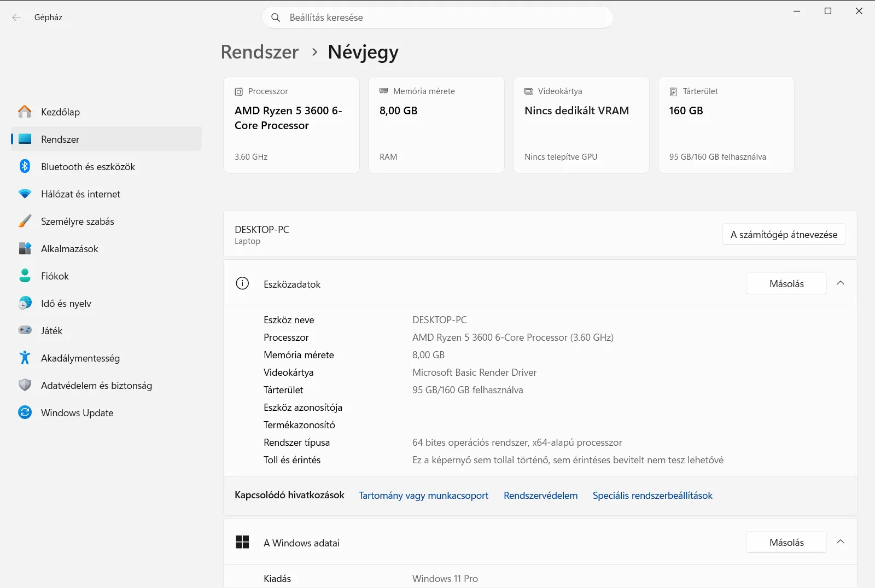Select the Játék gamepad icon

coord(25,330)
